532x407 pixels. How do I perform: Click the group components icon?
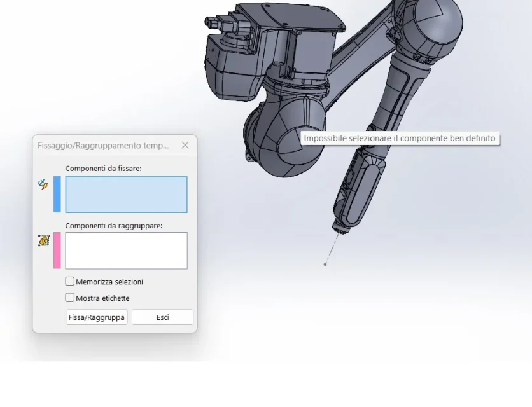pos(43,240)
